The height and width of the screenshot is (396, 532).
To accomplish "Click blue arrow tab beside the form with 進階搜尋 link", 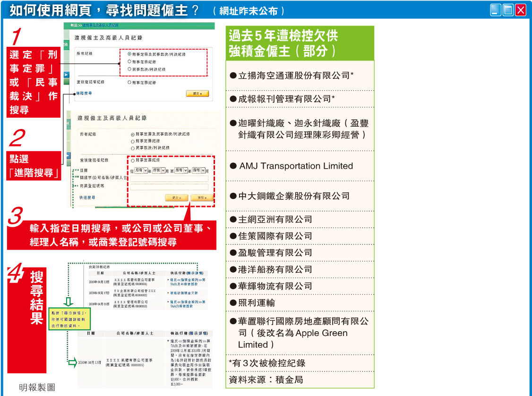I will pos(66,75).
